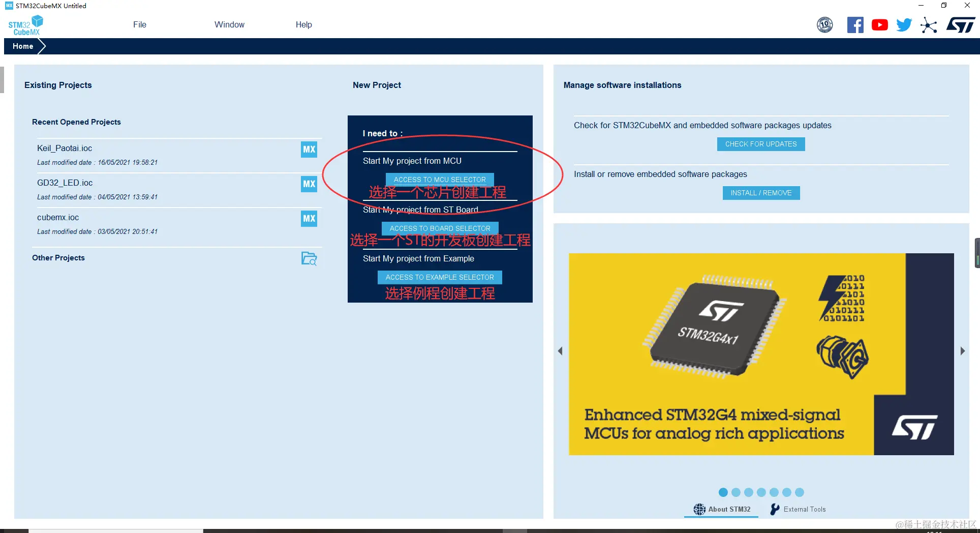Open the ST logo in the top bar
The image size is (980, 533).
[x=960, y=24]
